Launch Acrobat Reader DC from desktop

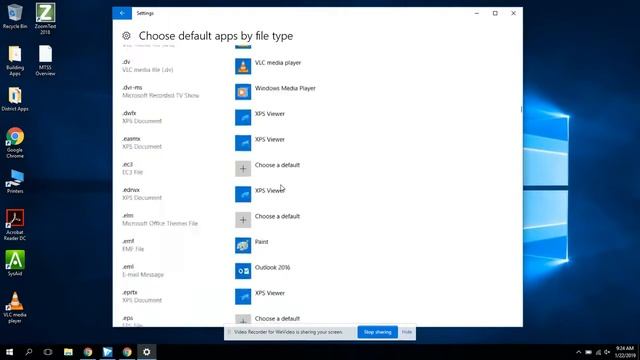tap(15, 224)
